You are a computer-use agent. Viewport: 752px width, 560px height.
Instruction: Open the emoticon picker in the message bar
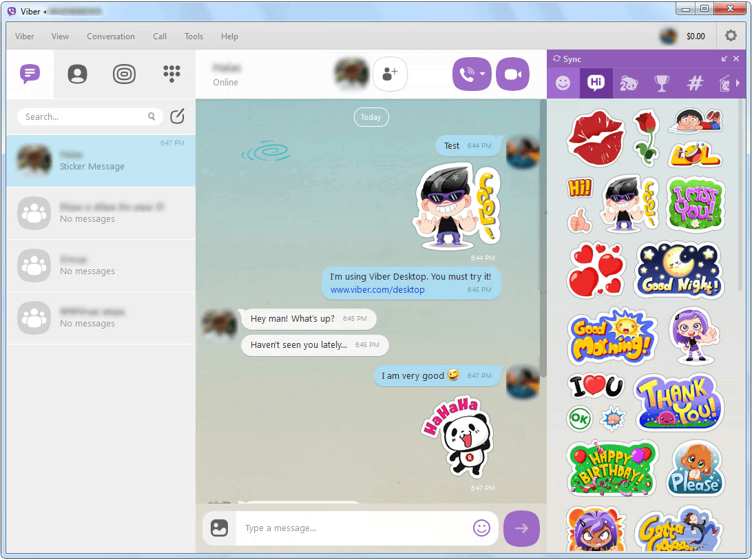pyautogui.click(x=481, y=528)
